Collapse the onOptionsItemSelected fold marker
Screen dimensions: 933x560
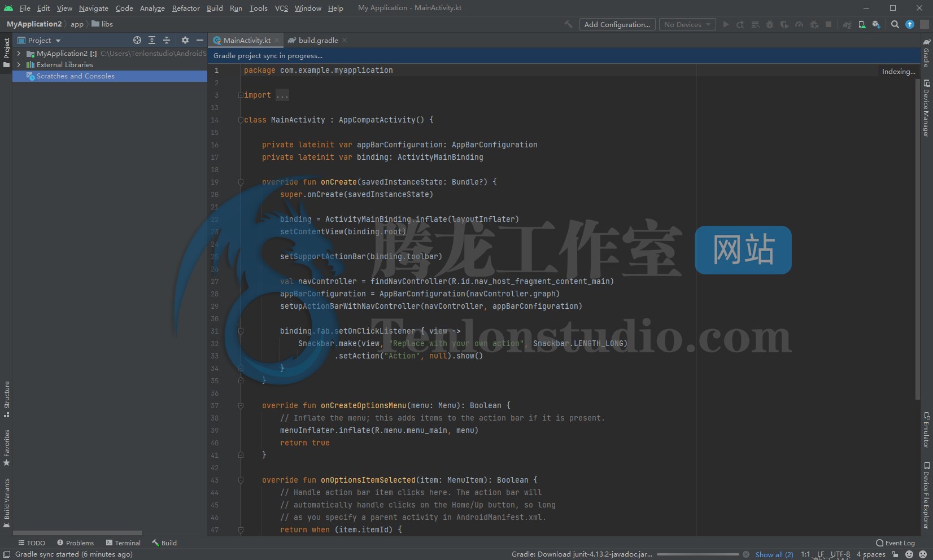(241, 480)
